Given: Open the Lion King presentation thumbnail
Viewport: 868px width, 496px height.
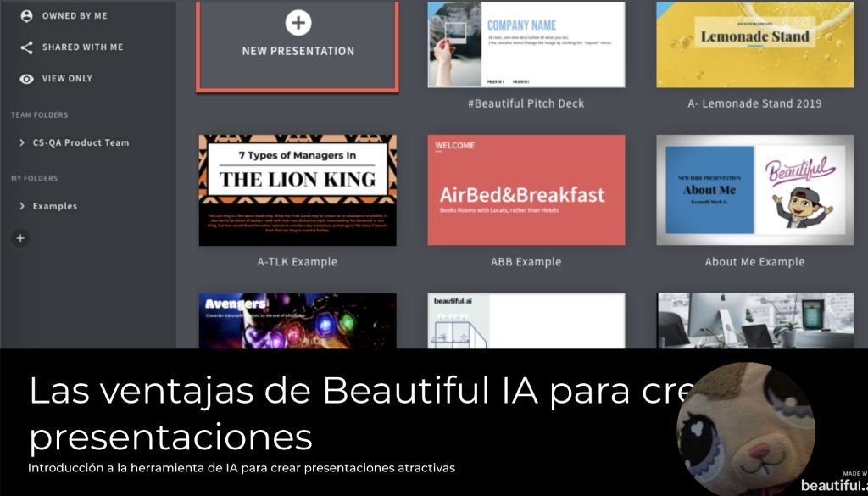Looking at the screenshot, I should (x=298, y=190).
